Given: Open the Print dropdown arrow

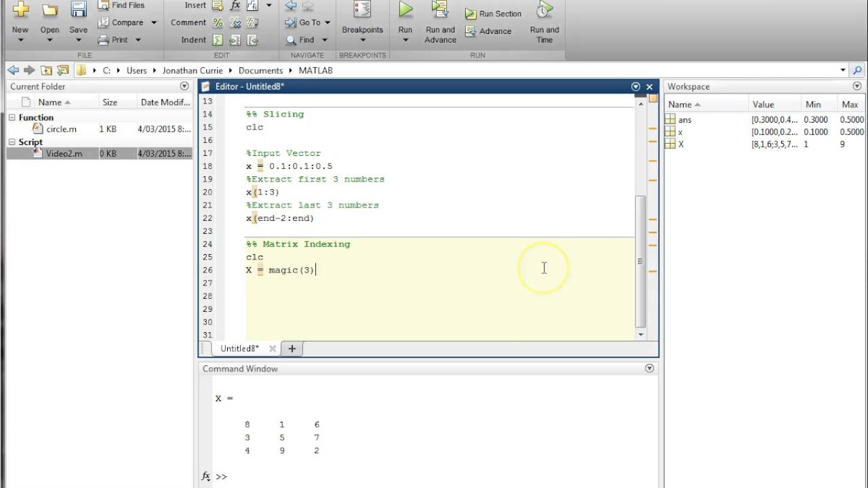Looking at the screenshot, I should [x=138, y=40].
